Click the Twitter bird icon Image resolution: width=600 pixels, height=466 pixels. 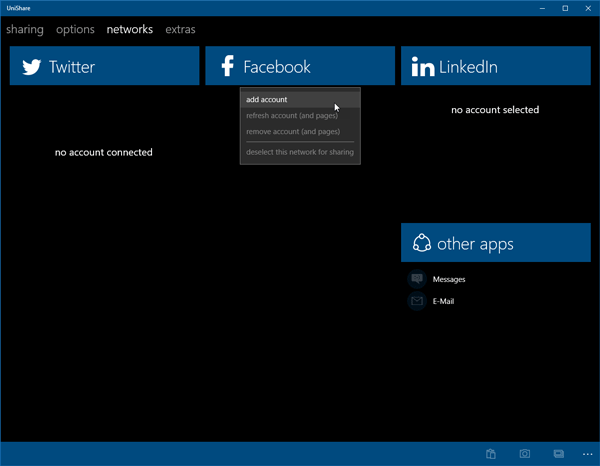point(32,67)
